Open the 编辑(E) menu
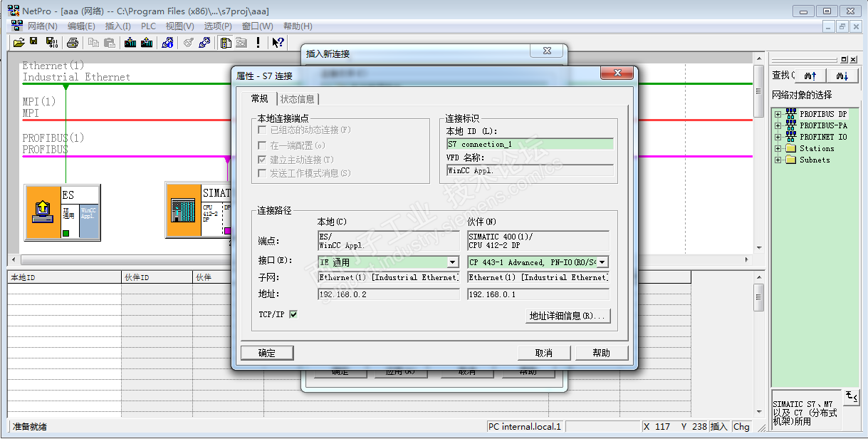868x439 pixels. click(81, 26)
